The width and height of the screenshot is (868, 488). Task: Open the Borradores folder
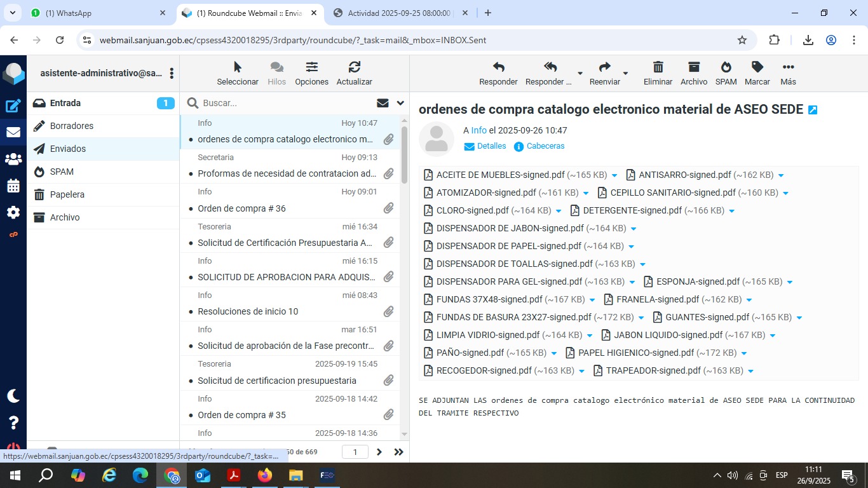click(72, 126)
